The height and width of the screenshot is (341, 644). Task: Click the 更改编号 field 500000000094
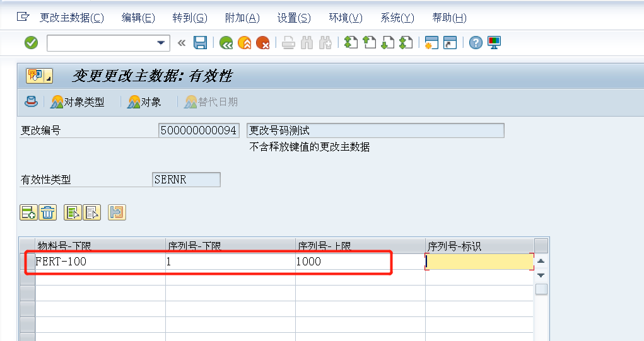coord(199,130)
